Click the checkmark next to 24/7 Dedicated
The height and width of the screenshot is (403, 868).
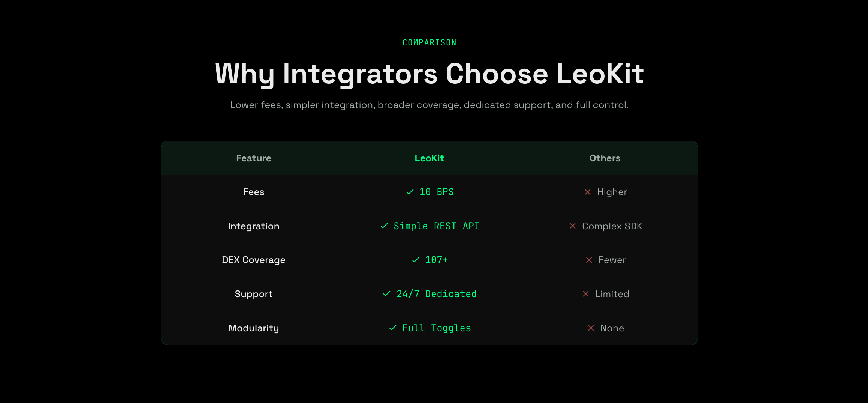(386, 294)
